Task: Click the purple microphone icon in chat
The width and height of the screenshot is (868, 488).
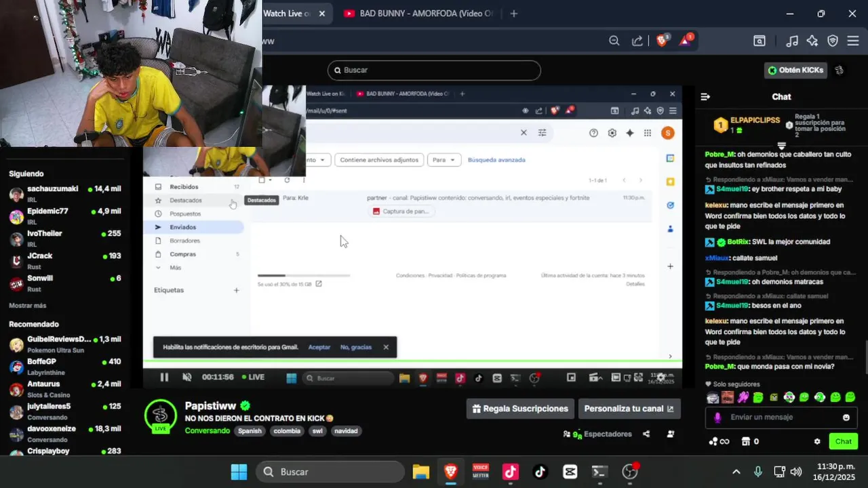Action: tap(717, 418)
